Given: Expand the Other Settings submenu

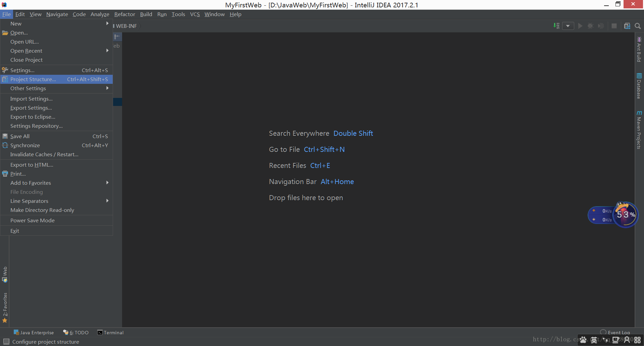Looking at the screenshot, I should [x=56, y=88].
